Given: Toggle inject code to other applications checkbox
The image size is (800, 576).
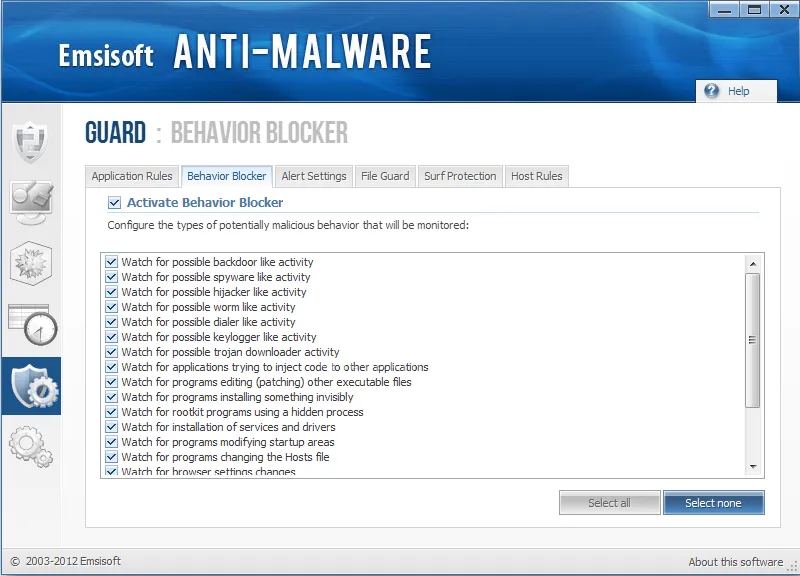Looking at the screenshot, I should (111, 367).
